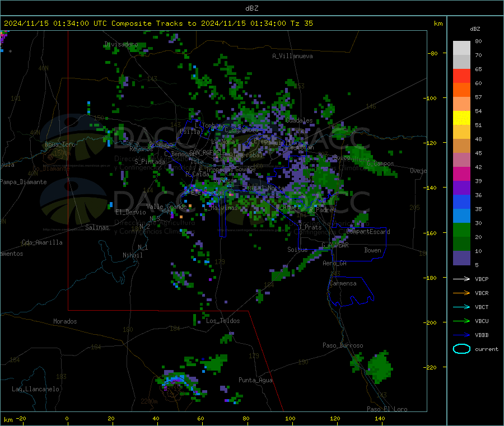Click the 'Paso_El_Loro' map label

387,409
